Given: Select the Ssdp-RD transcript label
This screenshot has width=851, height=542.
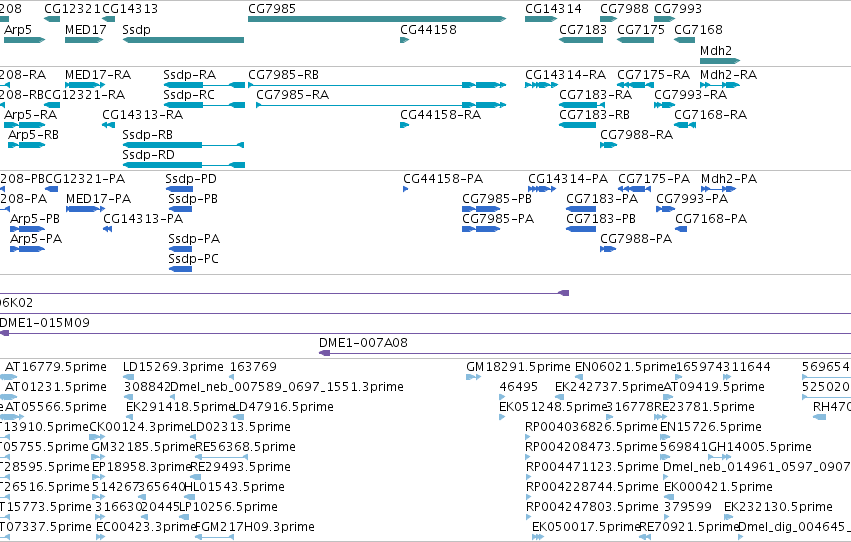Looking at the screenshot, I should 149,155.
